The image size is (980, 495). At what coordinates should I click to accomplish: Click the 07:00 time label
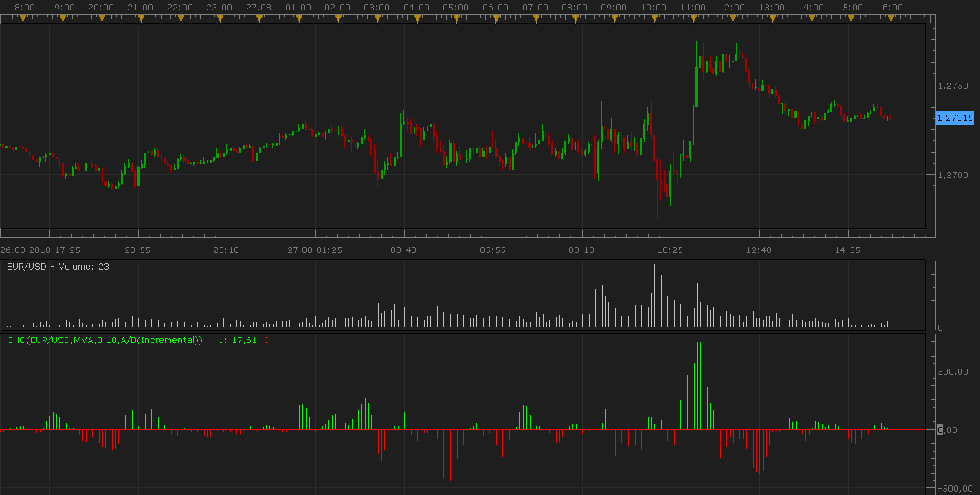pos(535,7)
